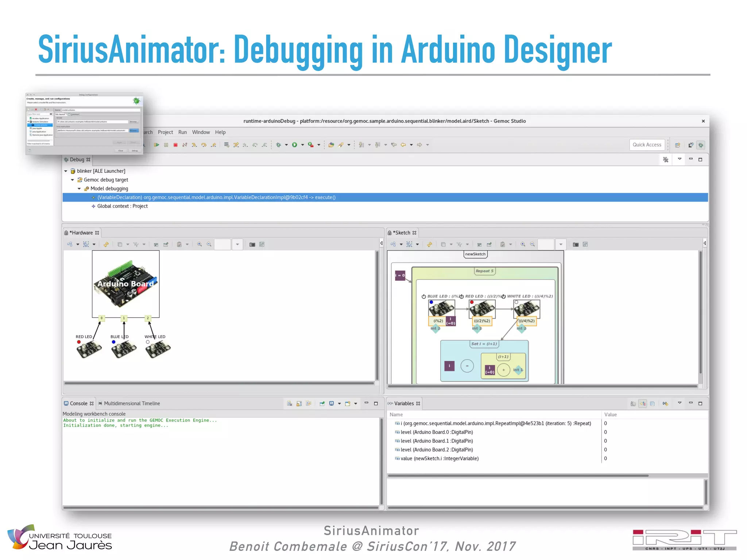Click Clear Console icon
Image resolution: width=747 pixels, height=560 pixels.
[x=290, y=404]
